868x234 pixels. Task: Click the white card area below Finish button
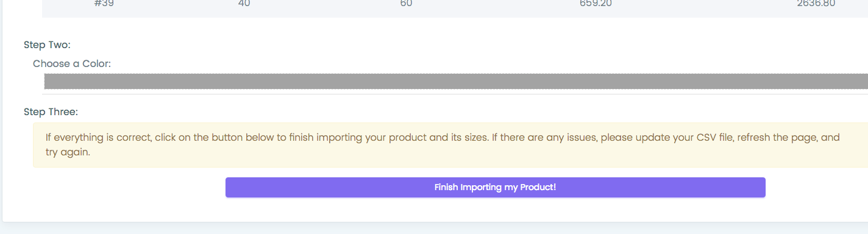(x=434, y=210)
